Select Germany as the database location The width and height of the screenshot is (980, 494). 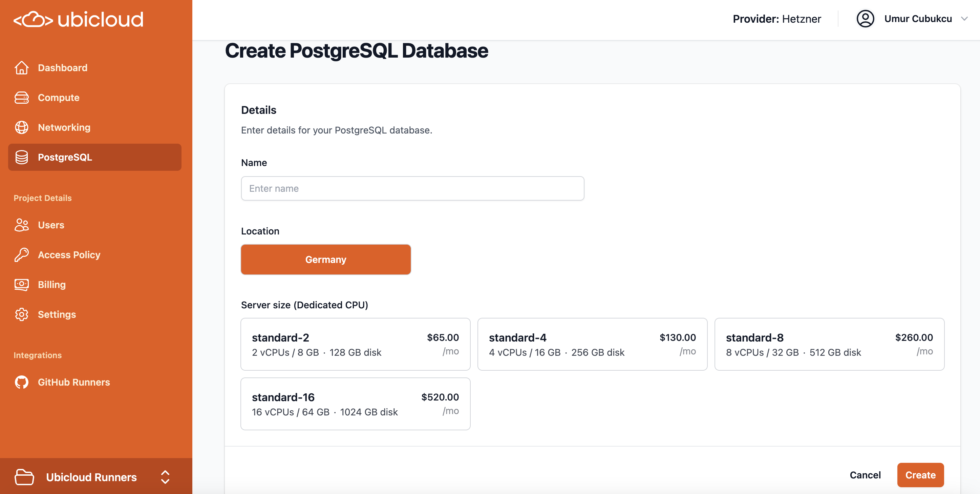point(326,259)
